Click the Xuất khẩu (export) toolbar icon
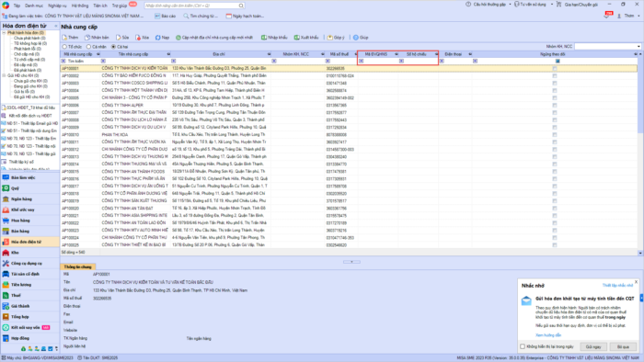The height and width of the screenshot is (362, 644). [296, 38]
